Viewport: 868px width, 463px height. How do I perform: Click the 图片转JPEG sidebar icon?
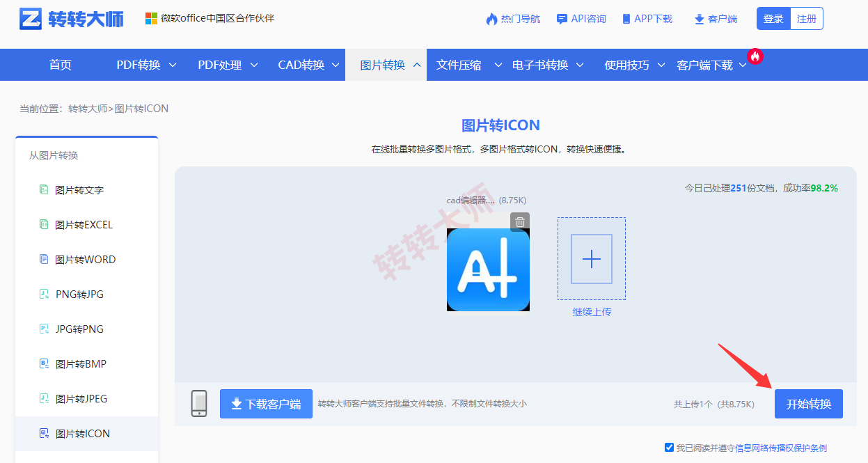point(44,398)
